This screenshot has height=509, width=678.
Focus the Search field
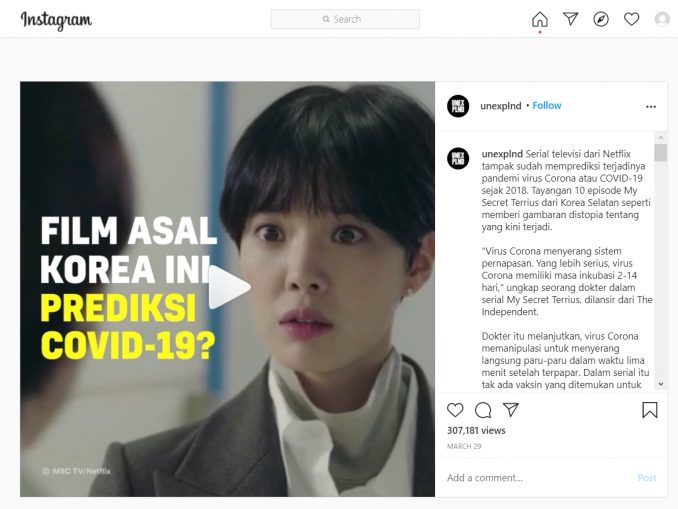[345, 19]
